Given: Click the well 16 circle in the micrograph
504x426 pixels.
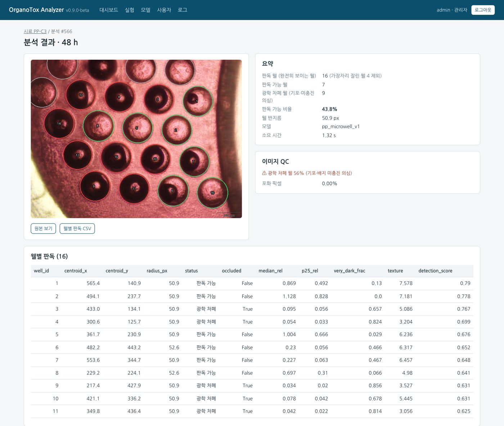Looking at the screenshot, I should click(212, 193).
